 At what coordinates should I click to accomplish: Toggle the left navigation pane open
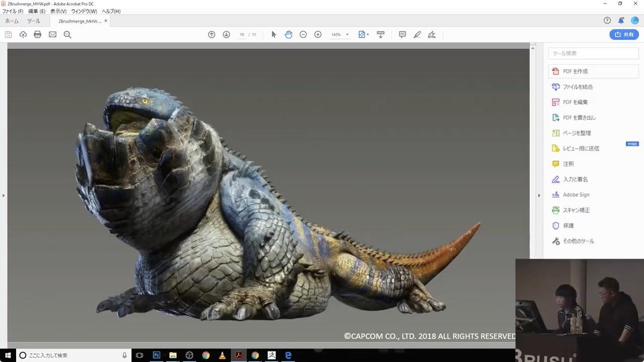point(4,196)
